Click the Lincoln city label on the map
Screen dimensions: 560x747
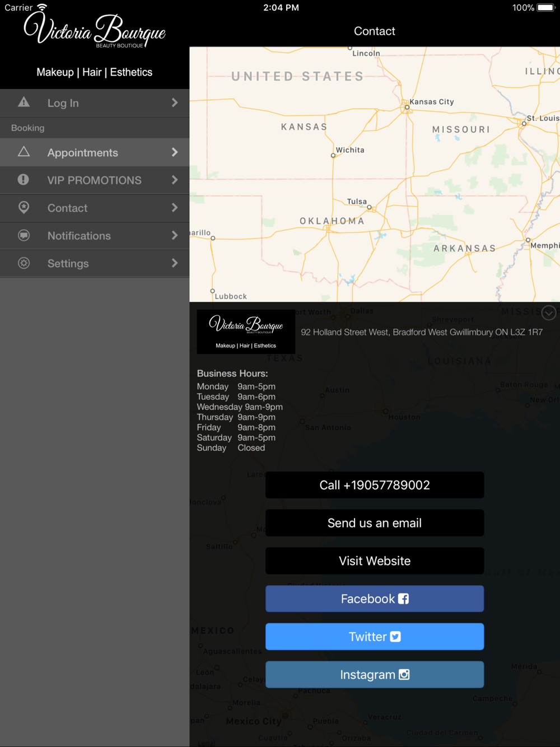point(366,53)
